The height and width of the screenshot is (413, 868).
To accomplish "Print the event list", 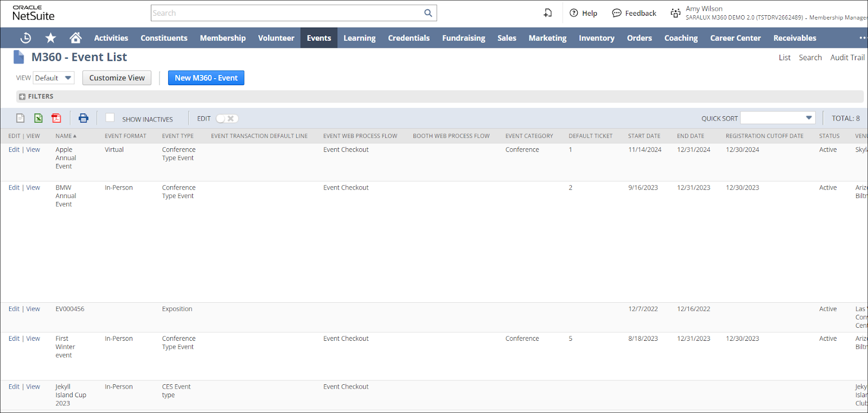I will [x=84, y=118].
